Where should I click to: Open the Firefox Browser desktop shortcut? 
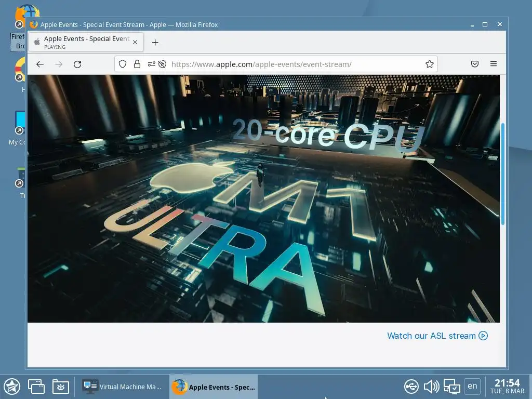19,27
